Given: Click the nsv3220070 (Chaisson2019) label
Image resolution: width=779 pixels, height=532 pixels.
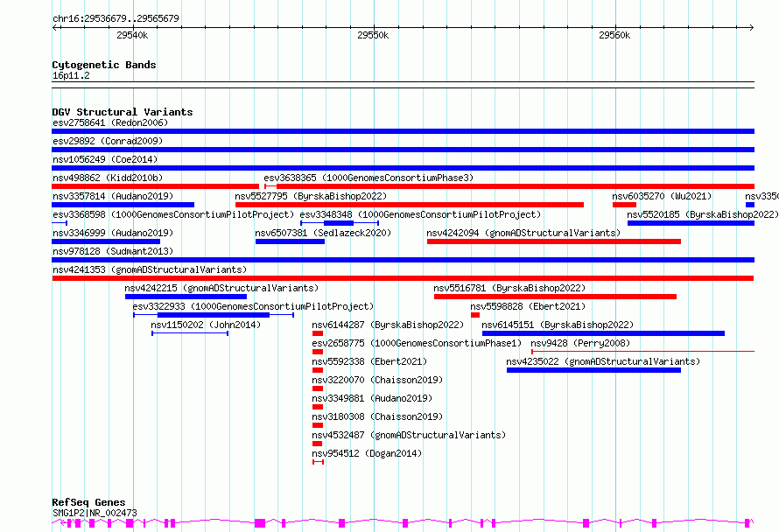Looking at the screenshot, I should tap(377, 380).
